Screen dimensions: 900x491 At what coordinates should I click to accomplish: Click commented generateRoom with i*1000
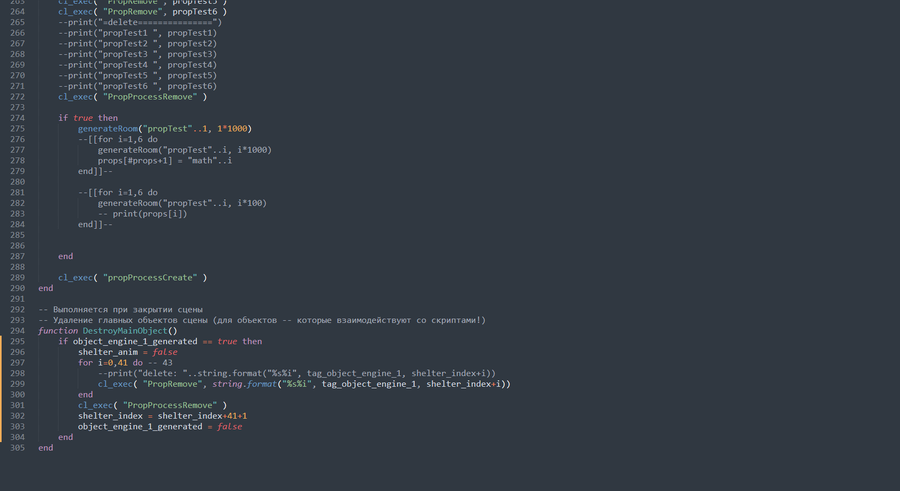click(184, 150)
